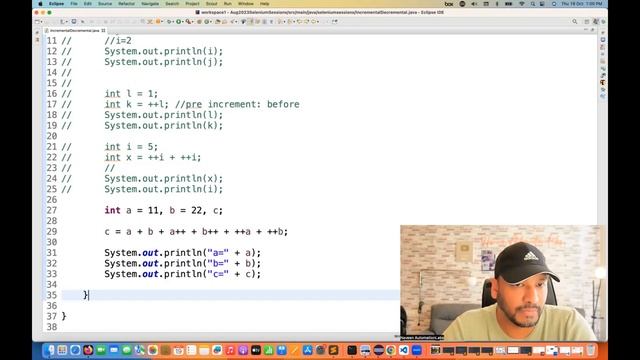Click println "b=" statement on line 32
The image size is (640, 360).
point(182,264)
